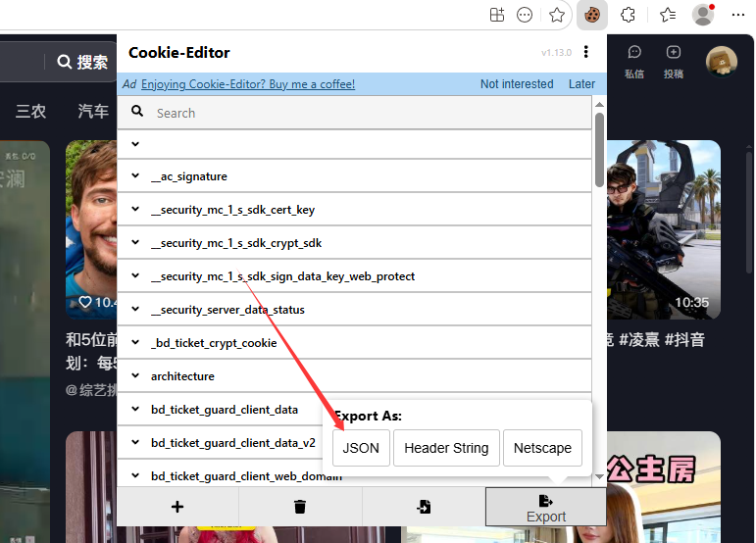Click the circled three-dots icon in the address bar
The image size is (756, 543).
click(525, 15)
